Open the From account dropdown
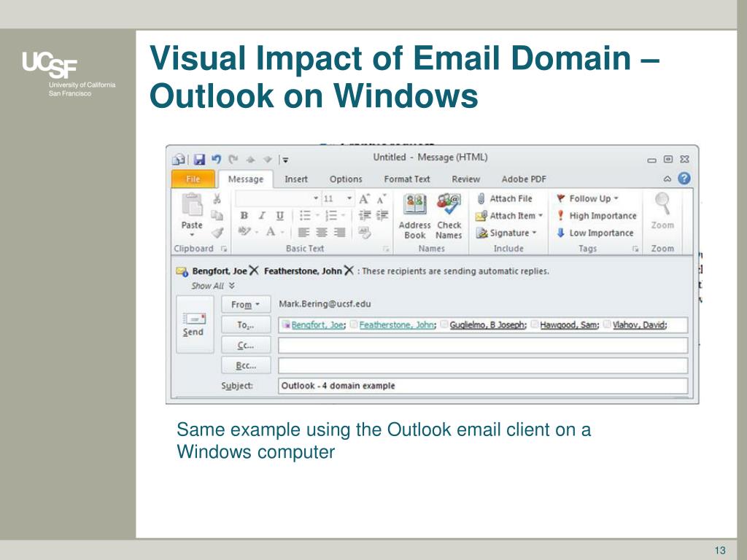This screenshot has height=560, width=747. 246,304
